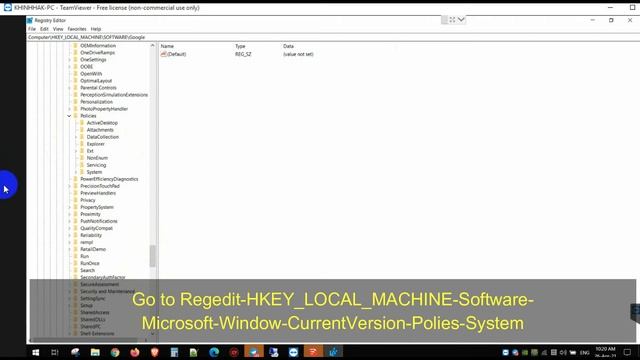Expand the PhotoPropertyHandler key

[x=69, y=109]
